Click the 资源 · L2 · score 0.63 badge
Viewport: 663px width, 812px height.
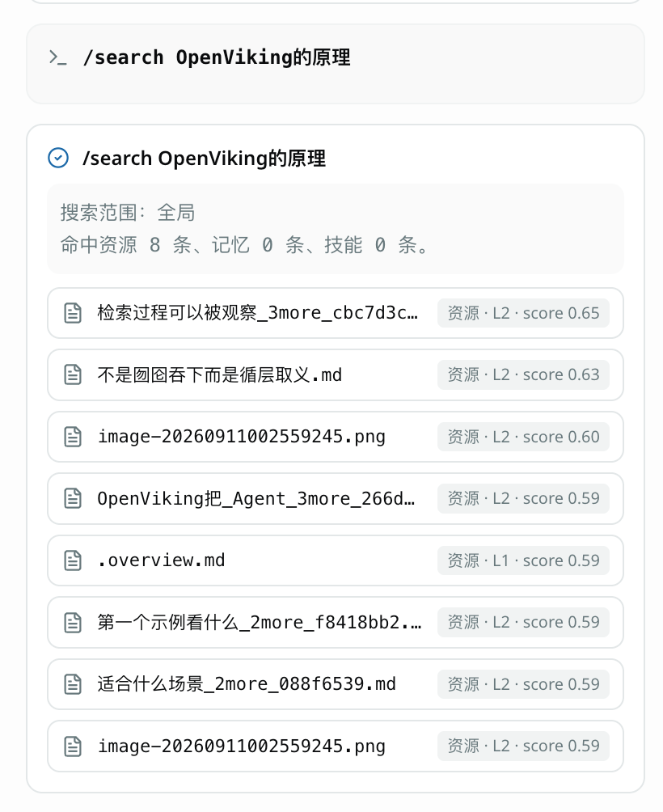pos(523,374)
